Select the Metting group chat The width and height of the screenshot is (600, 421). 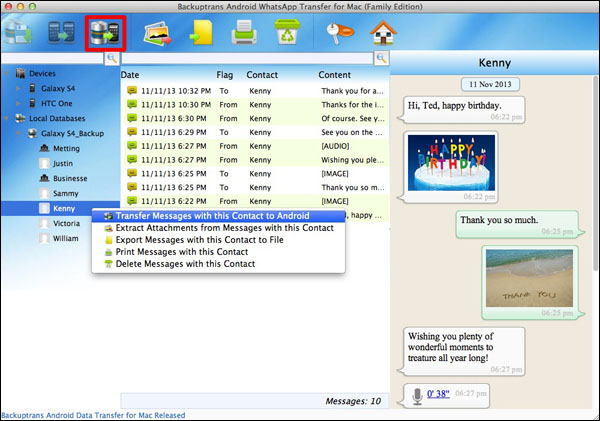66,148
